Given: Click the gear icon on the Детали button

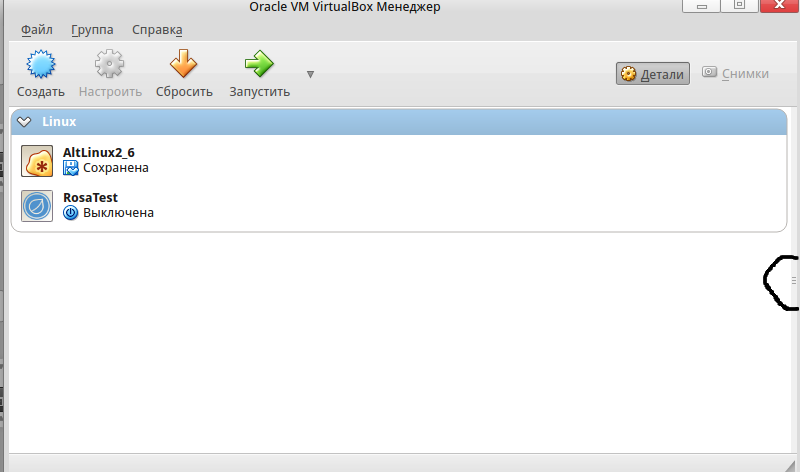Looking at the screenshot, I should [x=629, y=74].
